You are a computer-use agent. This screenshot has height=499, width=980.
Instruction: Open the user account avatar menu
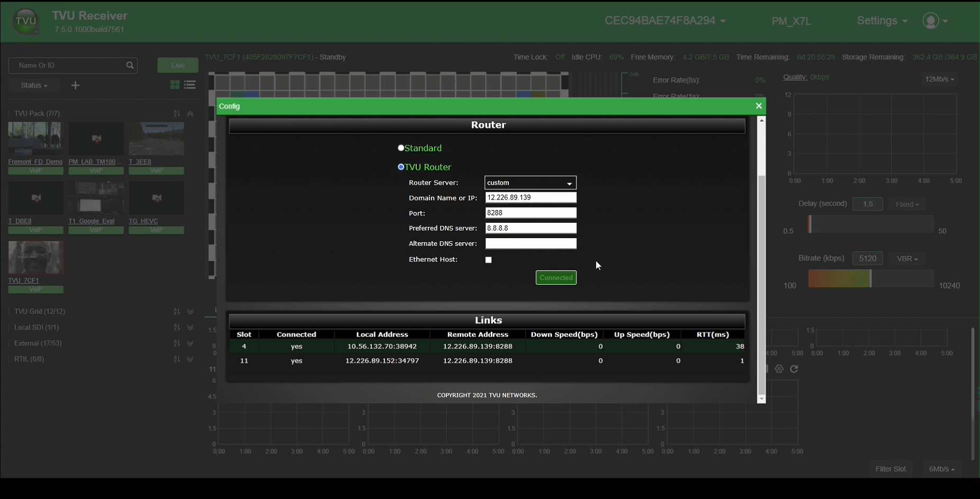(x=935, y=21)
